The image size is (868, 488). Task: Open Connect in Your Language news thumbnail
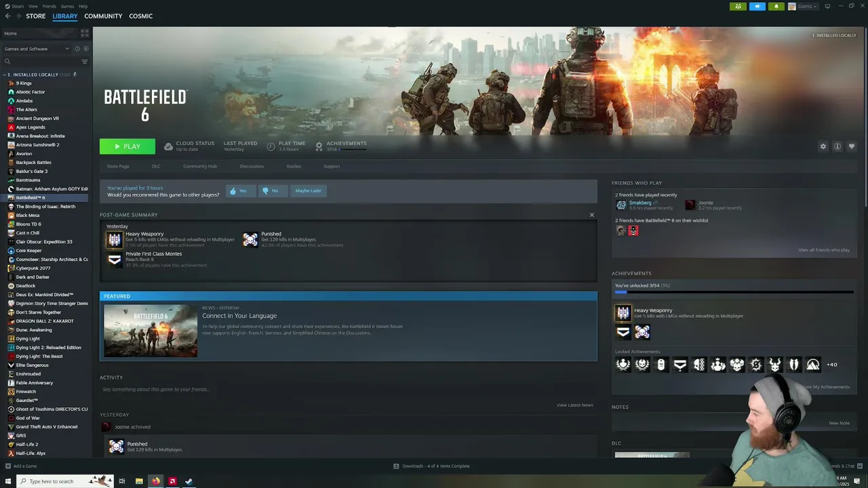coord(151,330)
